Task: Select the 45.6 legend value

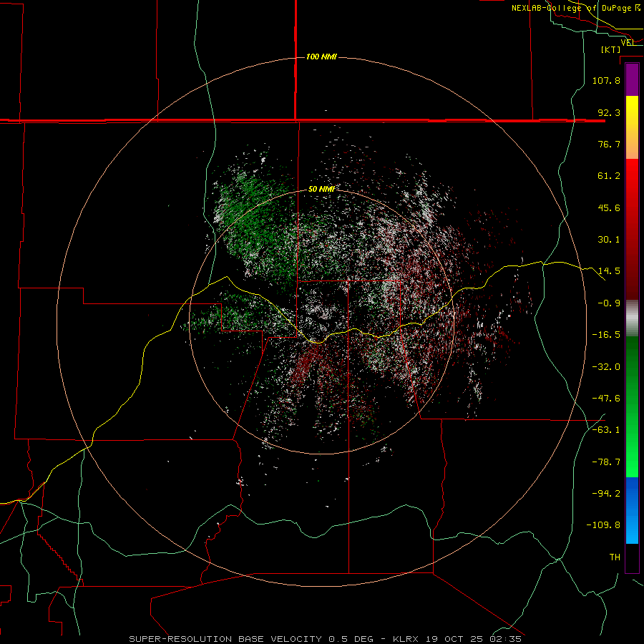Action: coord(609,208)
